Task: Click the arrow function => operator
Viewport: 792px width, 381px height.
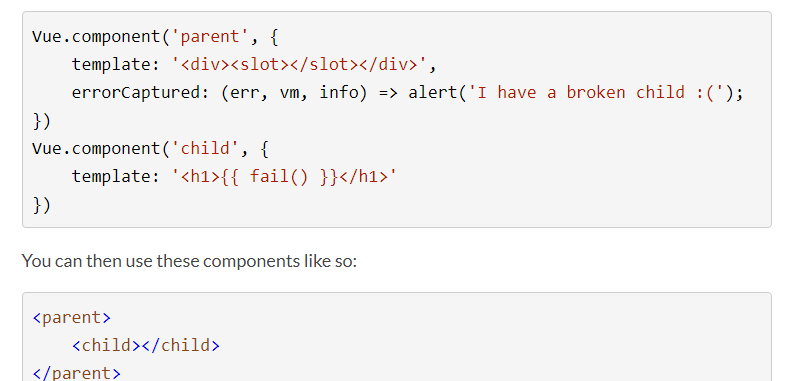Action: tap(388, 92)
